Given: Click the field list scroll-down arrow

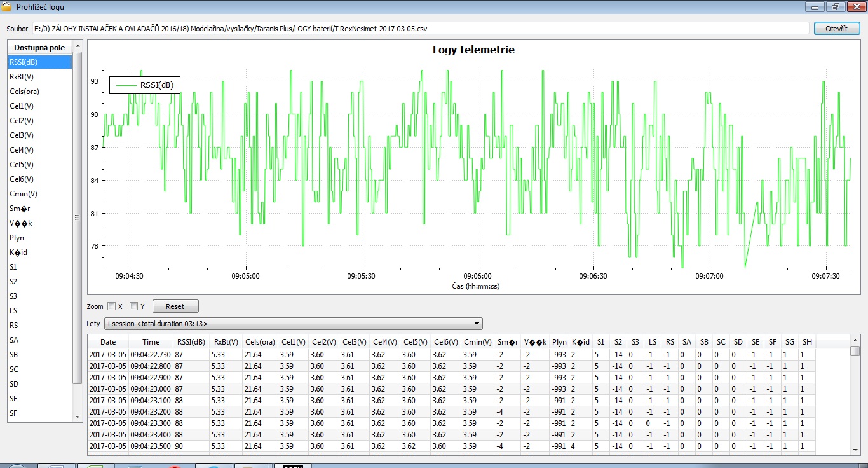Looking at the screenshot, I should [78, 416].
